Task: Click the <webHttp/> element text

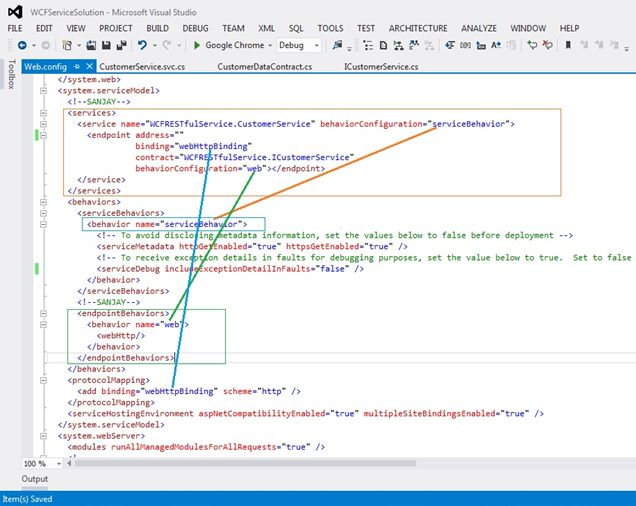Action: tap(121, 336)
